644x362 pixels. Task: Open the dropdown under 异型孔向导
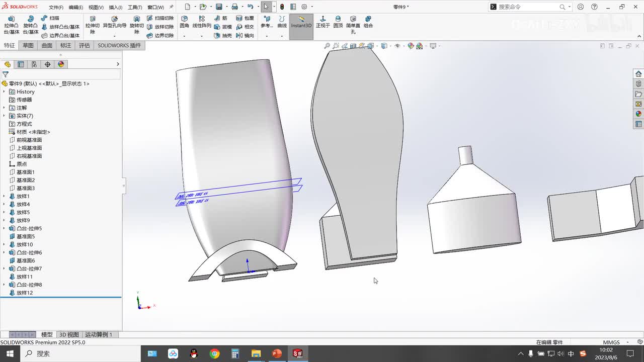click(x=115, y=36)
